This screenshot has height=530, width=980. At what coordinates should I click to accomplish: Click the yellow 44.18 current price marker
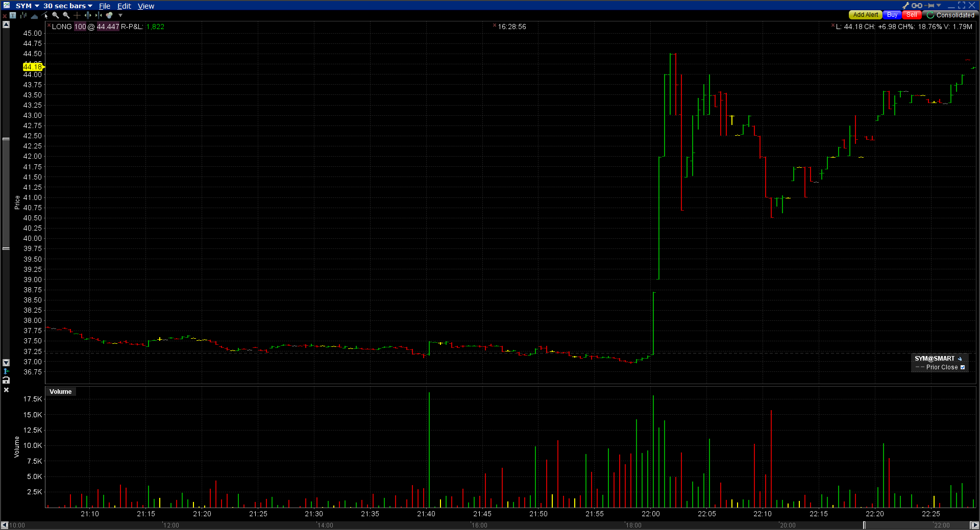(x=34, y=67)
